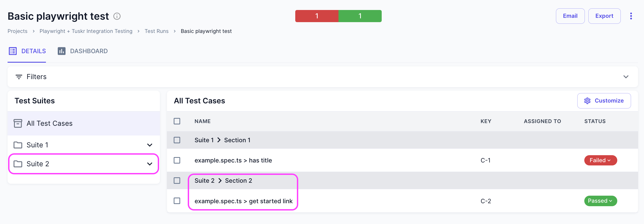Open the Failed status dropdown

tap(601, 160)
